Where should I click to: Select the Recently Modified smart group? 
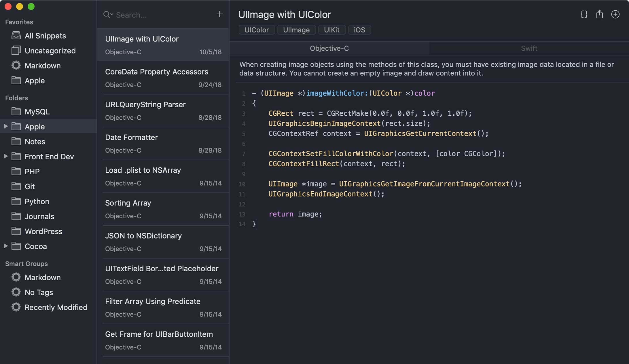click(x=56, y=307)
